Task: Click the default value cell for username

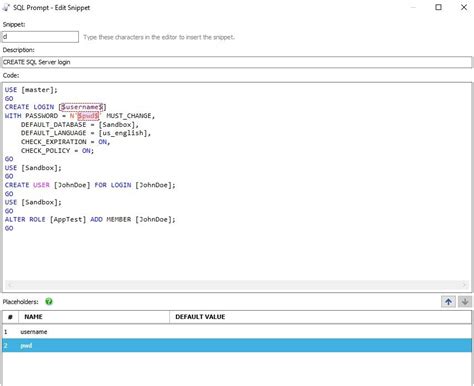Action: tap(321, 332)
